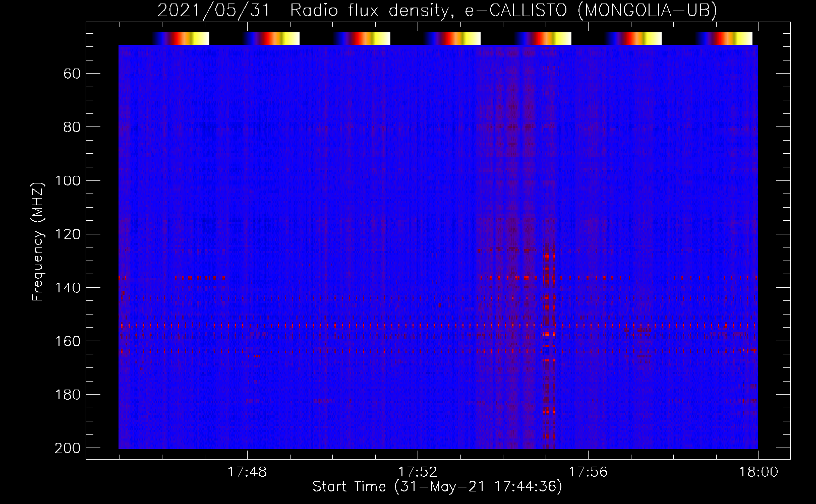Click the 160 MHz frequency label
816x504 pixels.
(x=68, y=341)
